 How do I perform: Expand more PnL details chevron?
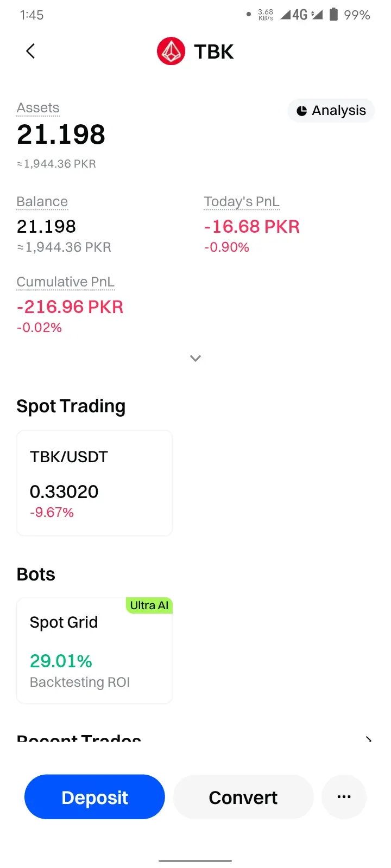195,358
